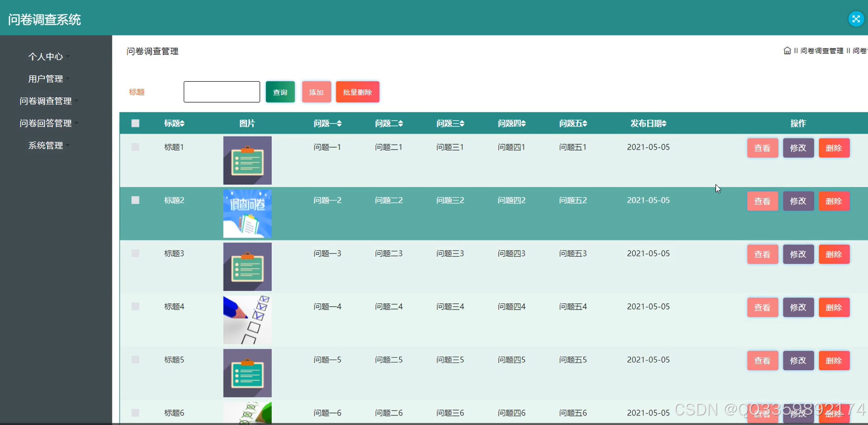Open the clipboard thumbnail in 标题1 row
Viewport: 868px width, 425px height.
pyautogui.click(x=247, y=161)
